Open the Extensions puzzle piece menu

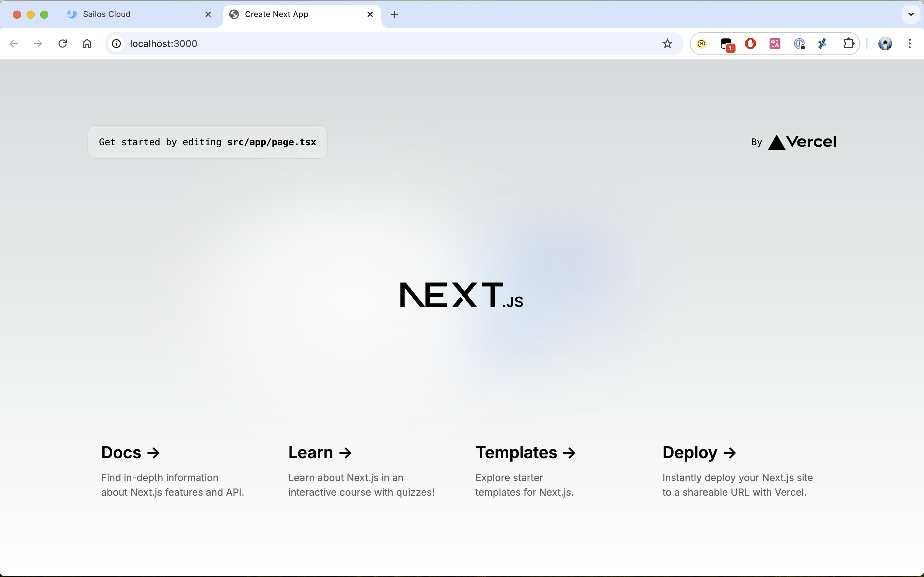click(x=848, y=44)
